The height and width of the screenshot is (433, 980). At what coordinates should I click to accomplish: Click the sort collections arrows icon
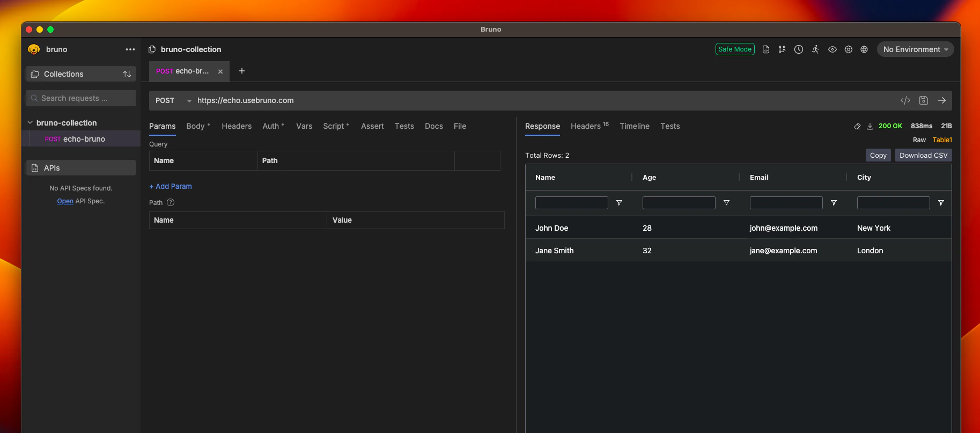coord(127,74)
